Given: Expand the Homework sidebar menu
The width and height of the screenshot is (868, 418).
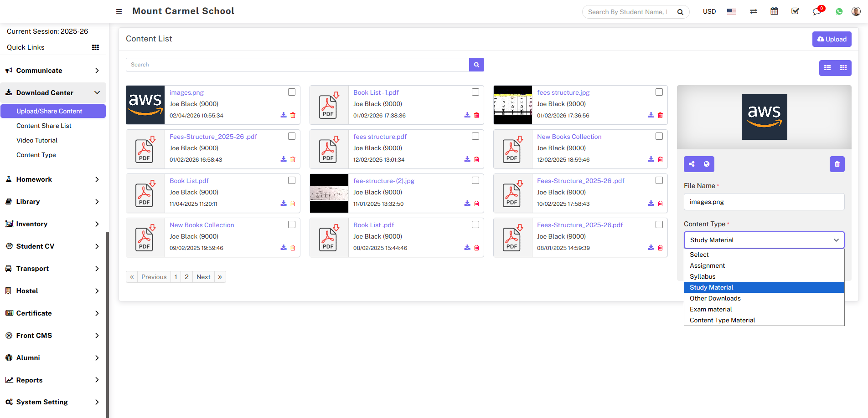Looking at the screenshot, I should [53, 179].
